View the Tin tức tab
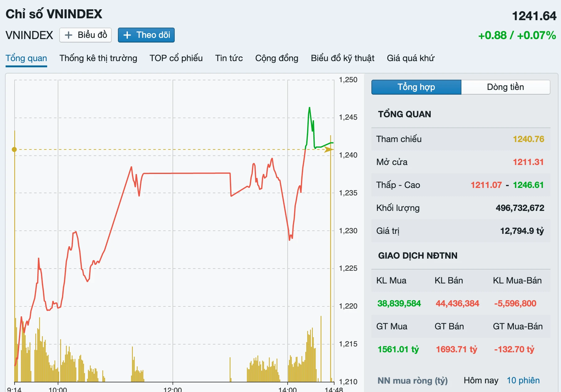The width and height of the screenshot is (561, 392). click(x=229, y=58)
